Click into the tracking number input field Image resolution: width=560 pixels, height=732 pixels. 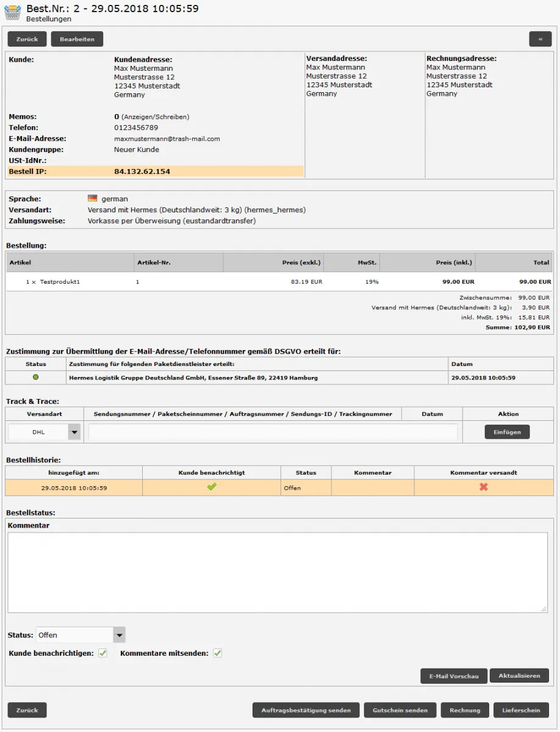tap(273, 432)
